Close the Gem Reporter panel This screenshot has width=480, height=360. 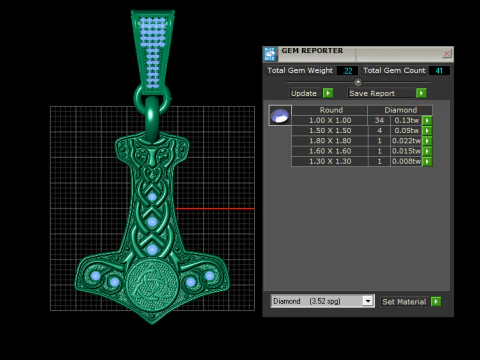click(447, 53)
